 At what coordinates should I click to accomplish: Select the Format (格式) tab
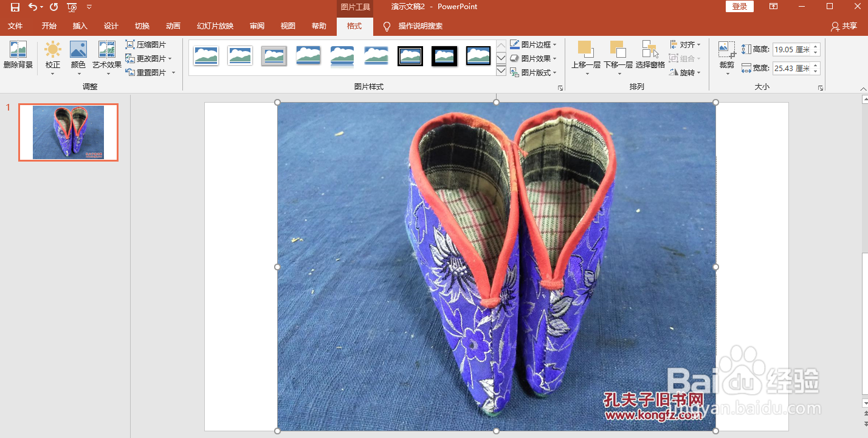click(354, 26)
